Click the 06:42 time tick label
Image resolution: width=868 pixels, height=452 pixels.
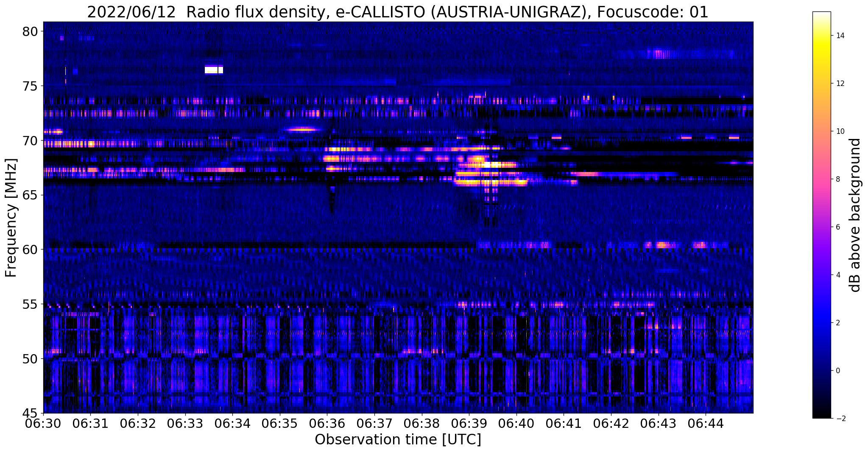[611, 423]
